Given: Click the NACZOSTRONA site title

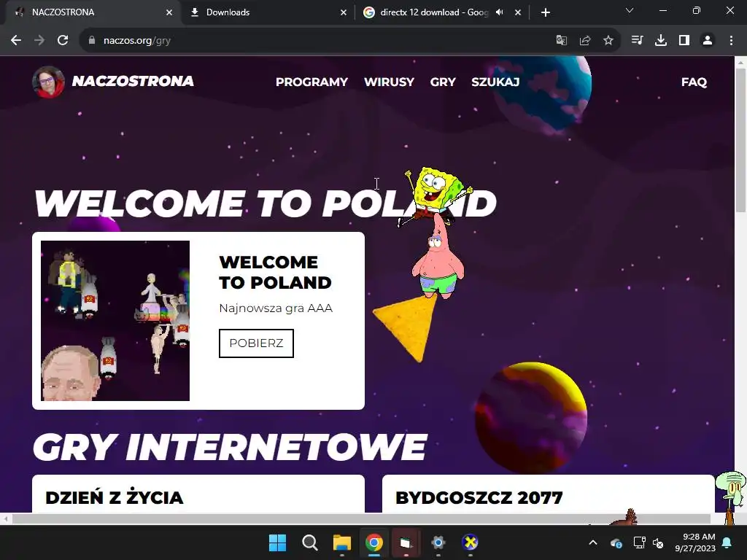Looking at the screenshot, I should (133, 82).
